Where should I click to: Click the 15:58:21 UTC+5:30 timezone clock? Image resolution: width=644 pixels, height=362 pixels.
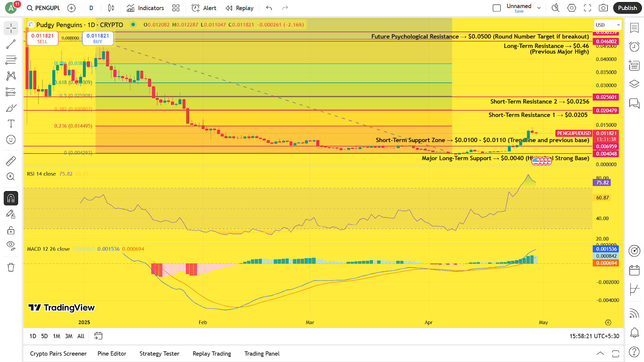pyautogui.click(x=594, y=336)
